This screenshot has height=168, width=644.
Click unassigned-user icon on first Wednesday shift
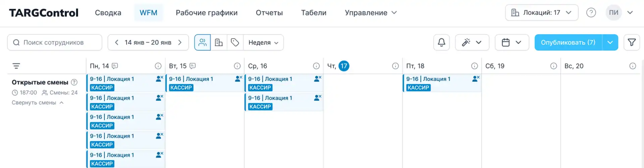pos(318,79)
